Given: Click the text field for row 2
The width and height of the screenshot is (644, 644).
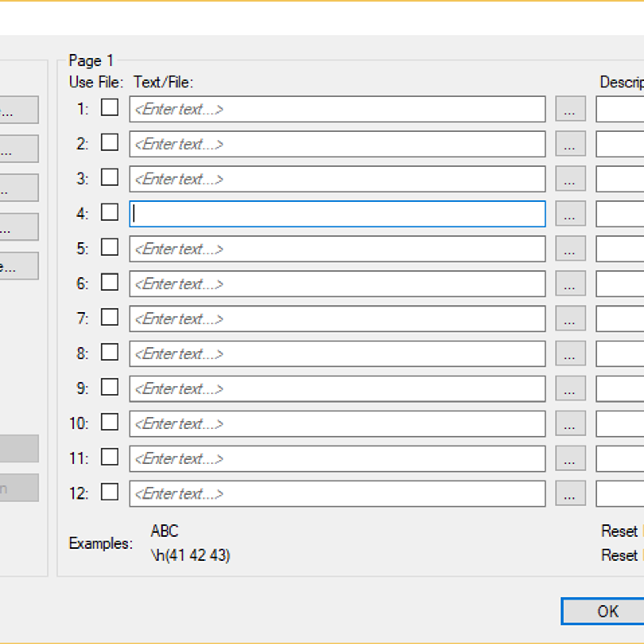Looking at the screenshot, I should click(337, 144).
